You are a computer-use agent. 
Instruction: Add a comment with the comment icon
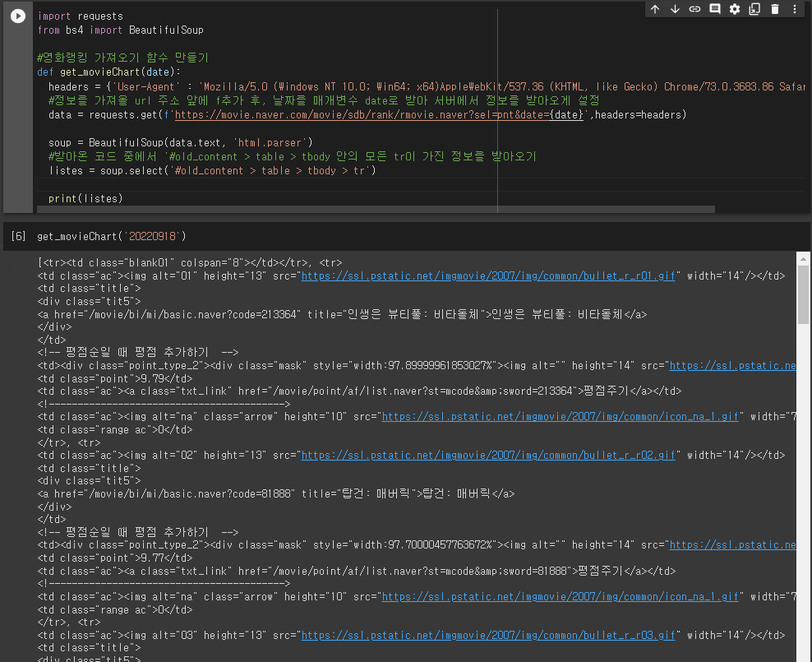(715, 9)
